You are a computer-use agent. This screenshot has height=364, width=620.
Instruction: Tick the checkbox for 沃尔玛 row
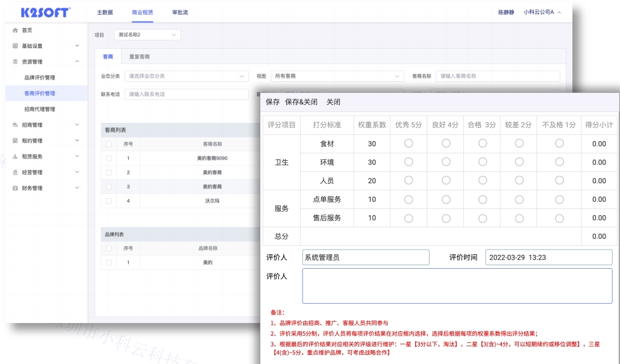click(x=108, y=201)
